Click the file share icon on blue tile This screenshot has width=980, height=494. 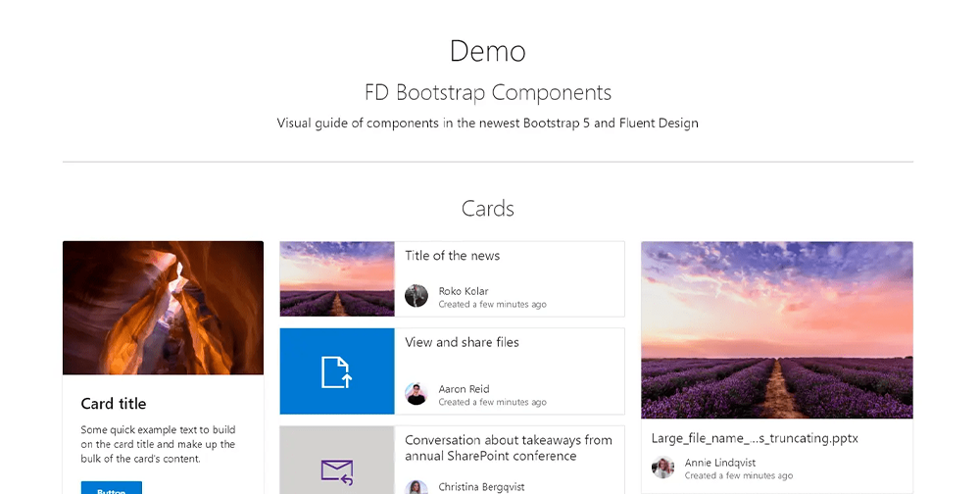337,371
